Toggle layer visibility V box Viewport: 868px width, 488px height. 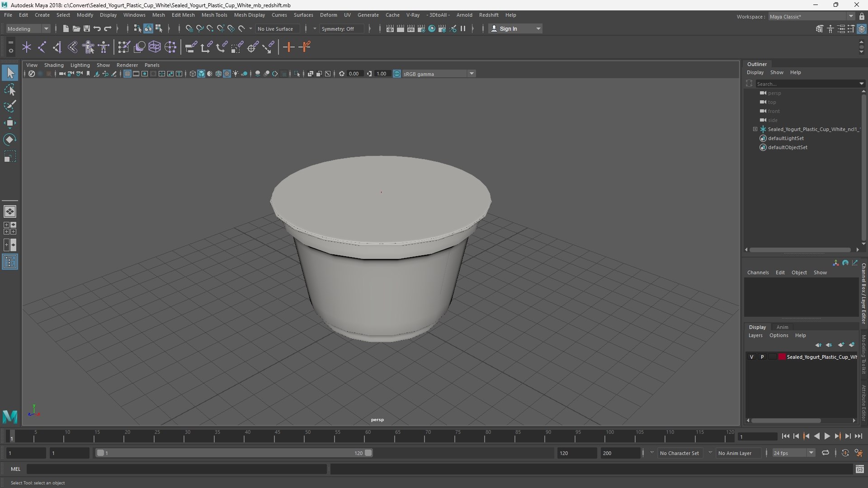[x=752, y=357]
